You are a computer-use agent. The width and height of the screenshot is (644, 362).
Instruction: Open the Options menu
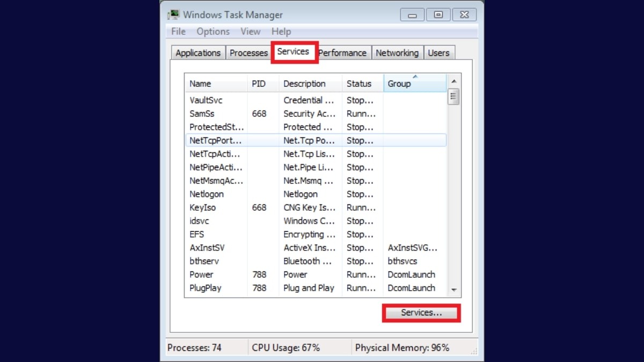click(x=213, y=32)
